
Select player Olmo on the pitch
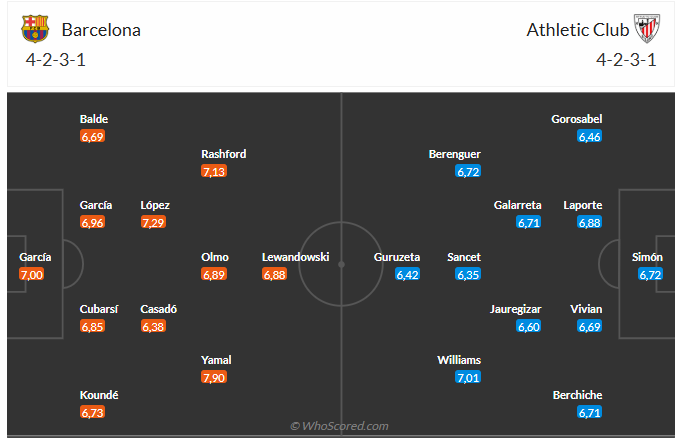coord(216,257)
